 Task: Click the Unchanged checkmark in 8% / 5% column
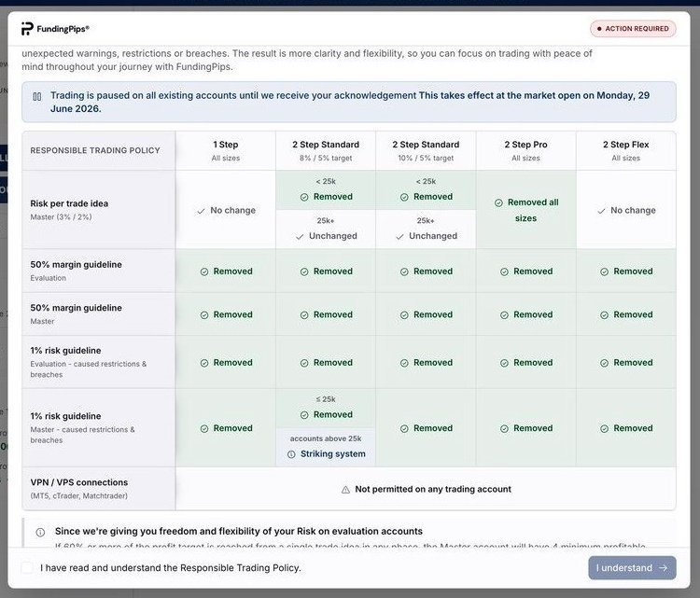(x=300, y=237)
